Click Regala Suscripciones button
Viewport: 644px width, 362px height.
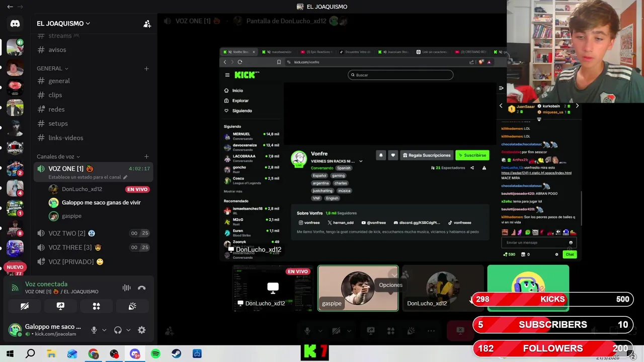click(427, 155)
